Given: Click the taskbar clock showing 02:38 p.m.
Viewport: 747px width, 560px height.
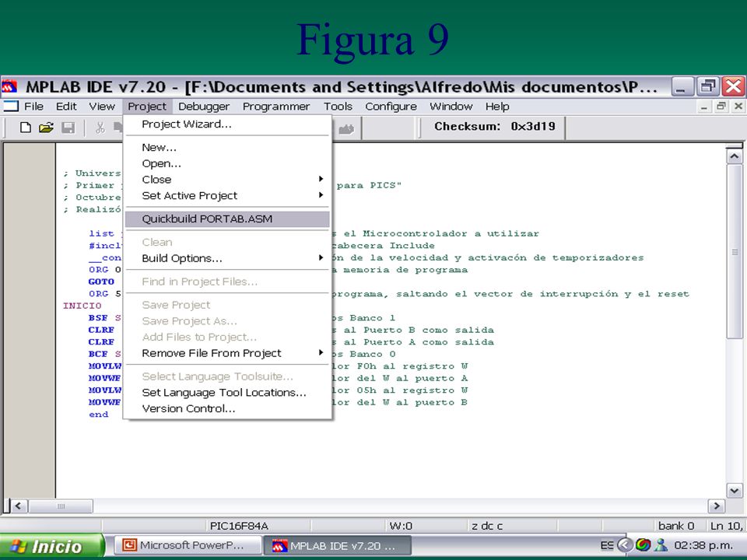Looking at the screenshot, I should click(x=703, y=545).
